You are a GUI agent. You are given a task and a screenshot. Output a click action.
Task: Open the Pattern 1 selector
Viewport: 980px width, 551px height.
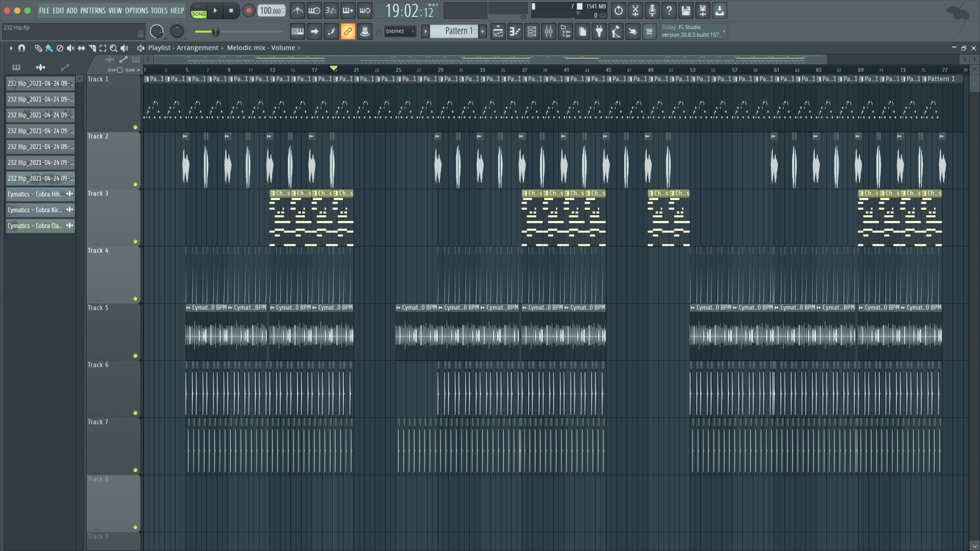[x=455, y=31]
